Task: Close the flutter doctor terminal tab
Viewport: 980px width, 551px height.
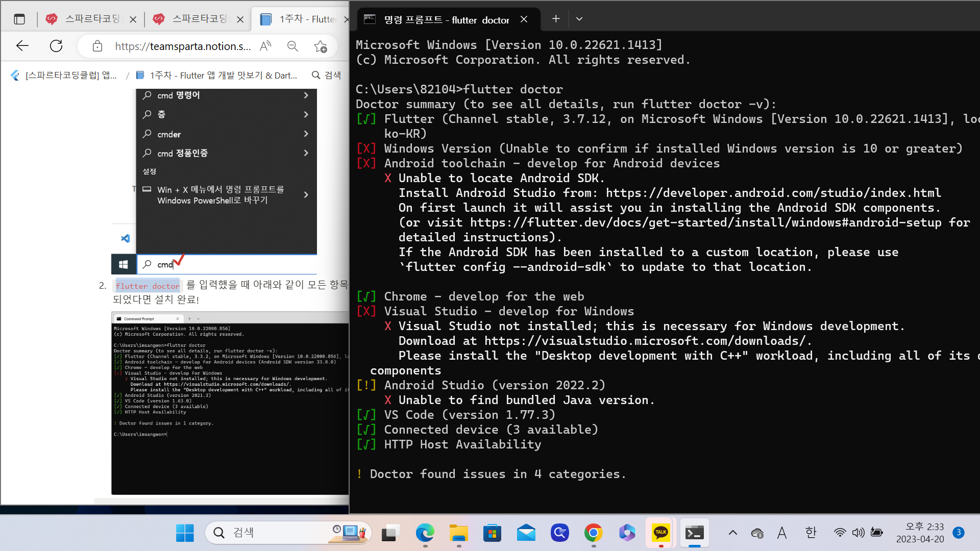Action: pyautogui.click(x=524, y=19)
